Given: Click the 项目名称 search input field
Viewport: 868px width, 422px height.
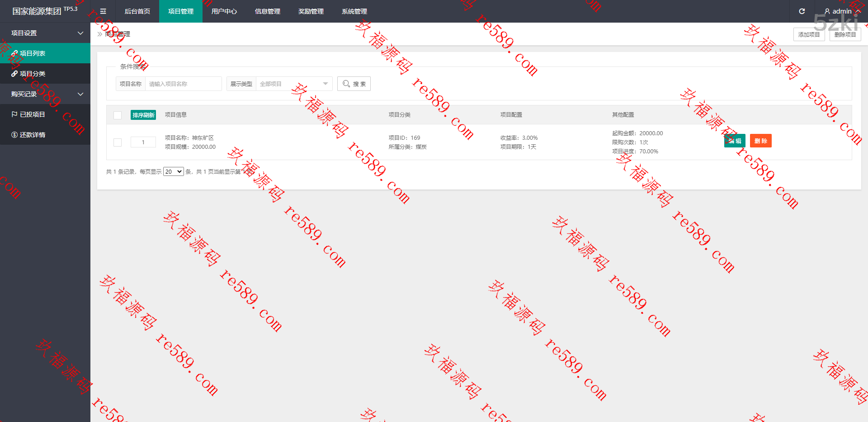Looking at the screenshot, I should [183, 84].
